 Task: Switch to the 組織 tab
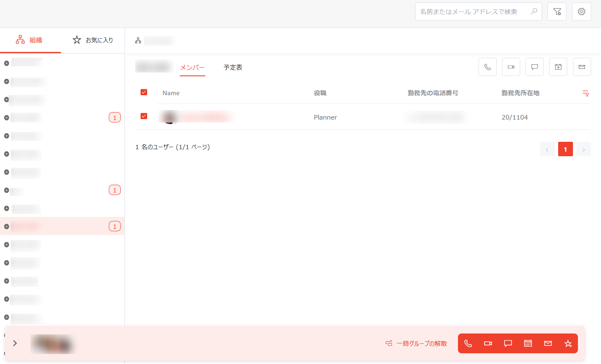point(31,40)
